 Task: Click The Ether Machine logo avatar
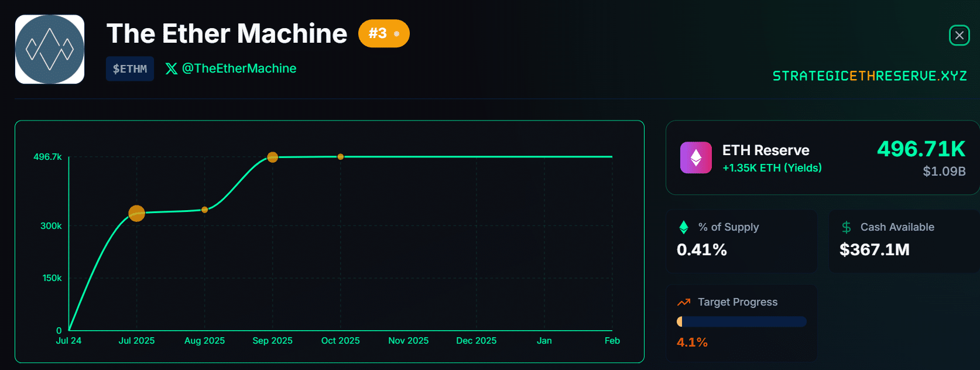[50, 49]
